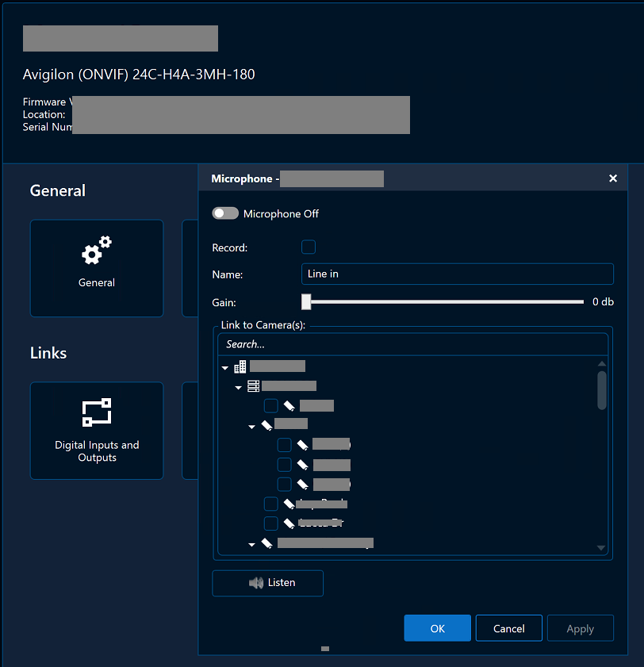
Task: Click the last camera icon at tree bottom
Action: [x=267, y=544]
